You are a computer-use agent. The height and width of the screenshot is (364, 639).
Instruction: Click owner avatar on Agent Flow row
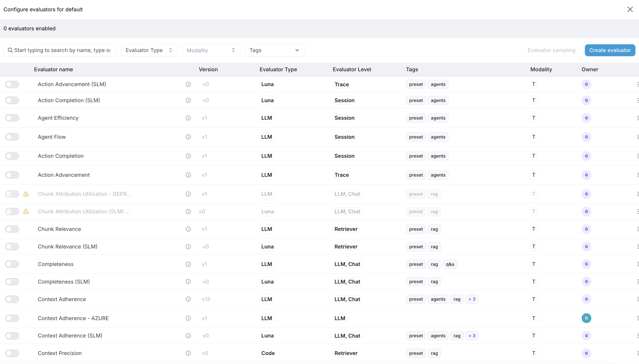(586, 137)
